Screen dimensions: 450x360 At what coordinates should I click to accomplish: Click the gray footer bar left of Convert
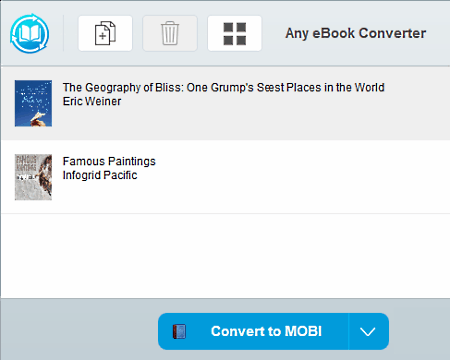(79, 329)
